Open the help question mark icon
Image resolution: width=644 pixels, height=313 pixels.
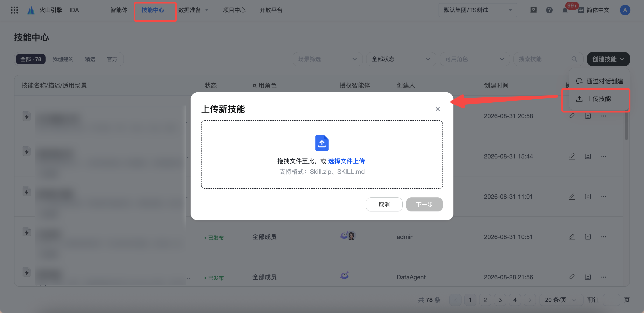click(549, 10)
